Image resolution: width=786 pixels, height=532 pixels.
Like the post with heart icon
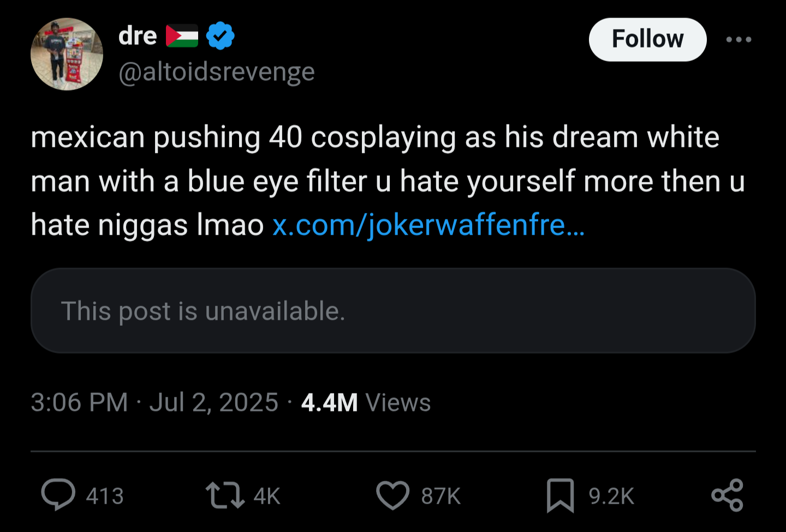click(392, 495)
